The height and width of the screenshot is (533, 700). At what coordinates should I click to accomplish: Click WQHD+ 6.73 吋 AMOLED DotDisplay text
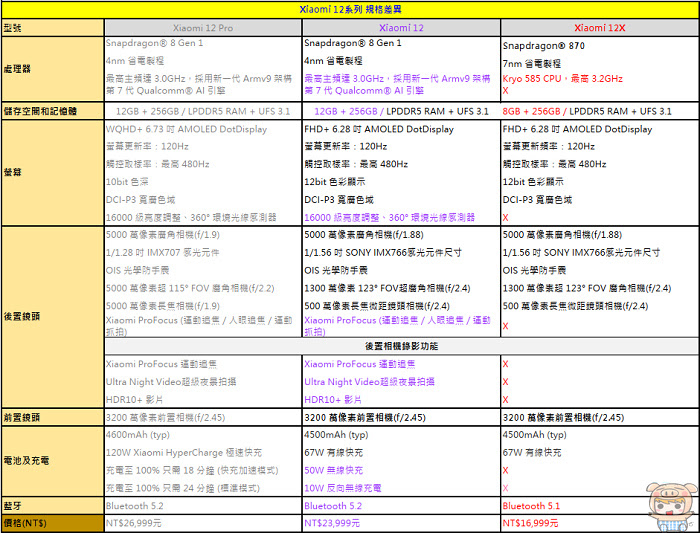186,129
